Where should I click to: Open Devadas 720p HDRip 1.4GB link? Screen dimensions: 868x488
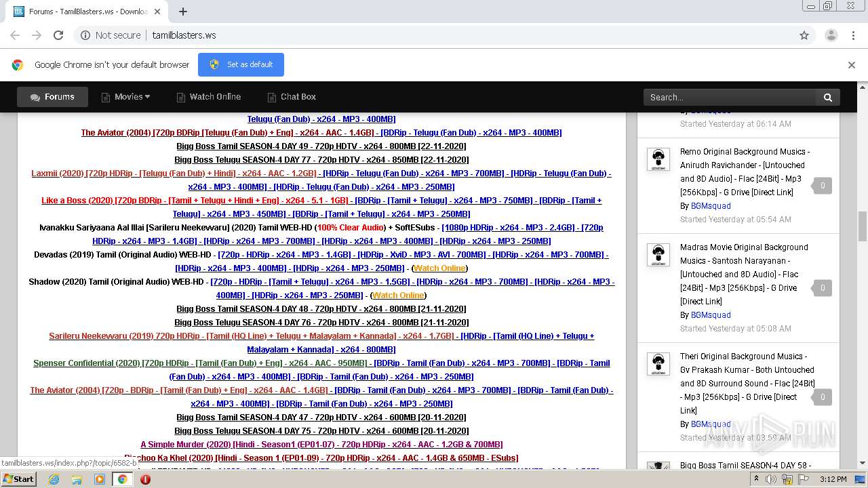pos(284,255)
